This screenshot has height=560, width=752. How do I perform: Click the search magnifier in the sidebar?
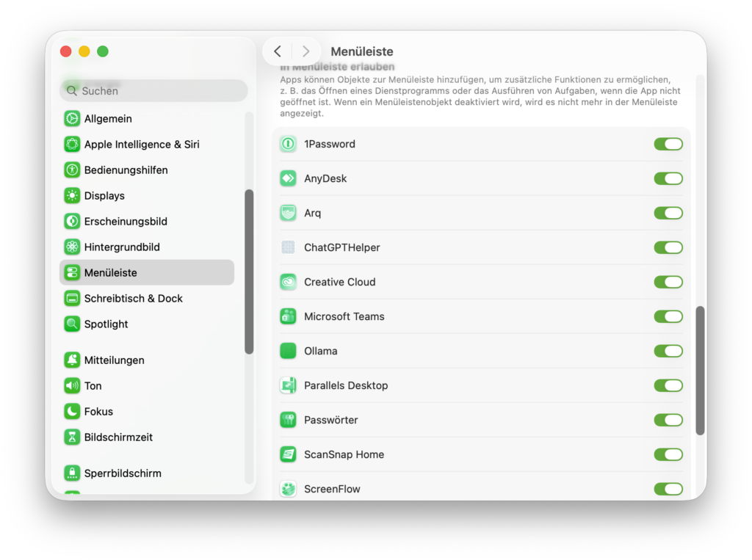71,90
